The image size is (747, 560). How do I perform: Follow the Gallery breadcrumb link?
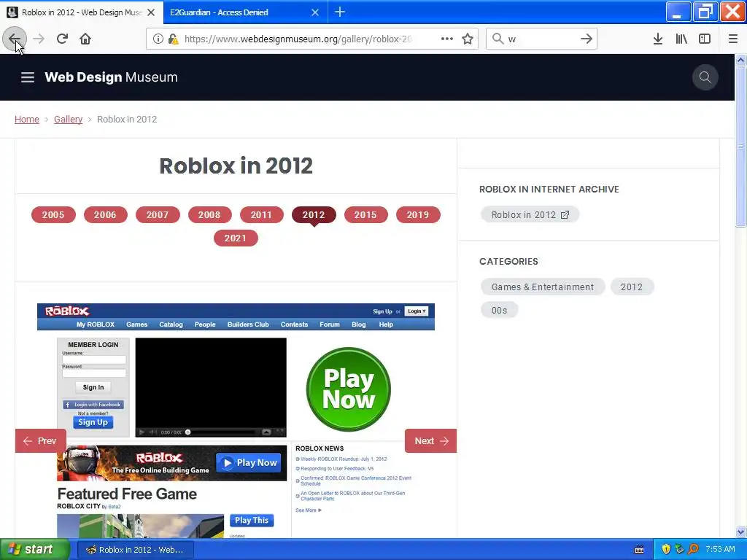pyautogui.click(x=68, y=119)
